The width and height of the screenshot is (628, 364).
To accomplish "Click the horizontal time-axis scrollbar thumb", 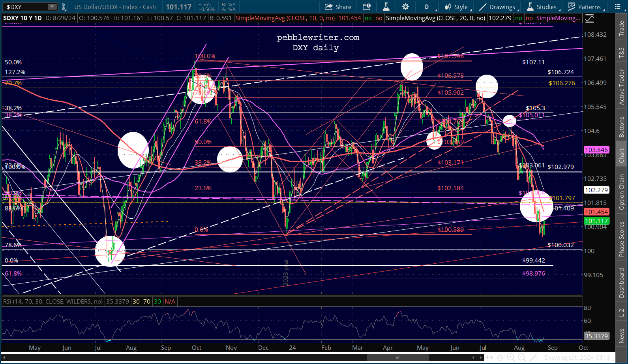I will click(397, 358).
